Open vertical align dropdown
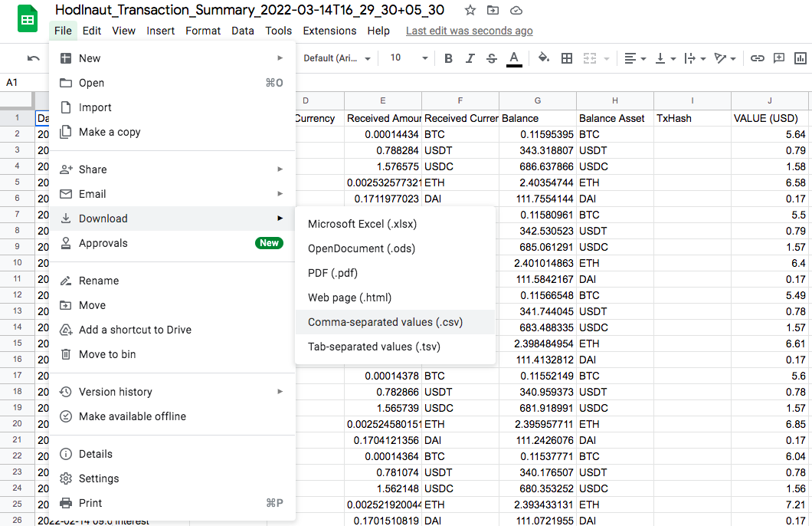The image size is (812, 526). click(x=666, y=58)
